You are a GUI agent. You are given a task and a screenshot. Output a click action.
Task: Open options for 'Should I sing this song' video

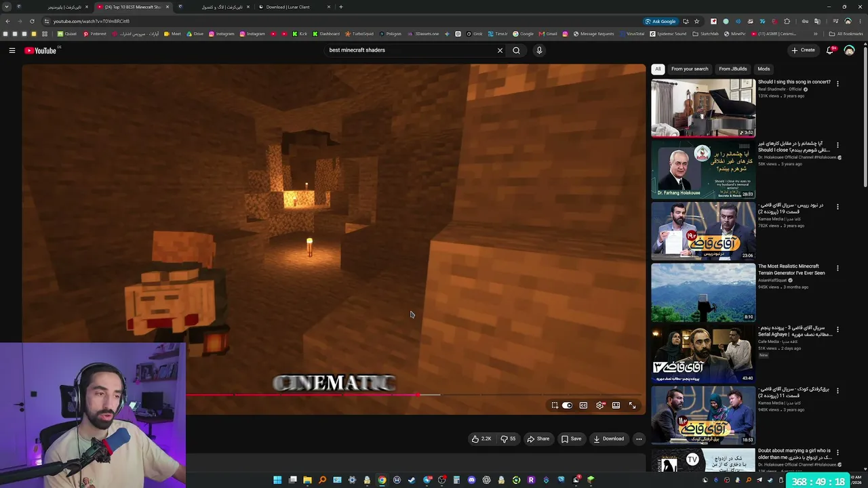click(837, 83)
